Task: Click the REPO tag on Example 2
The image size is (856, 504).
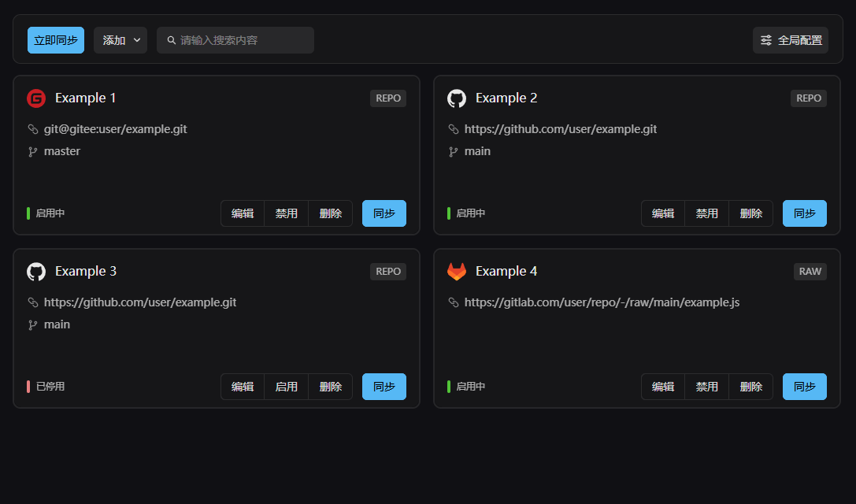Action: [x=809, y=98]
